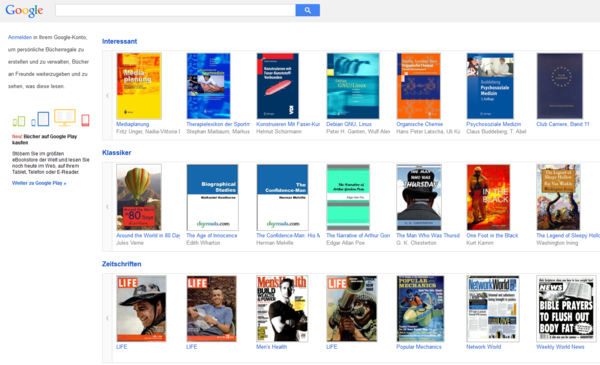The width and height of the screenshot is (600, 365).
Task: Open LIFE cover with soldier in hat
Action: pos(141,309)
